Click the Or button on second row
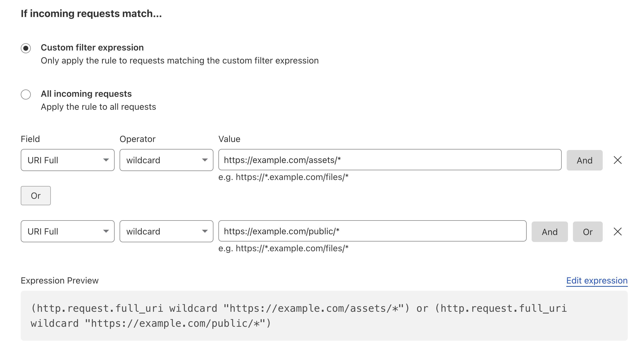644x346 pixels. click(588, 231)
